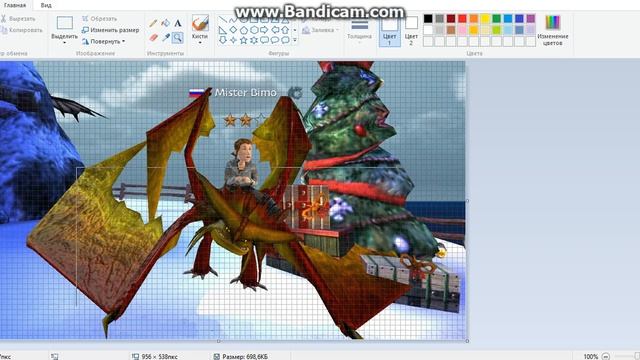Choose the orange color swatch
The height and width of the screenshot is (360, 640).
[473, 18]
